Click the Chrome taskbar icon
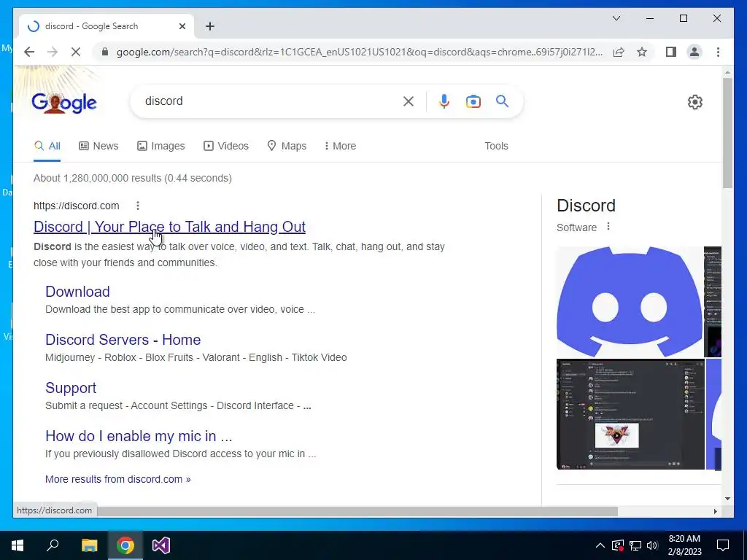Viewport: 747px width, 560px height. pyautogui.click(x=125, y=545)
